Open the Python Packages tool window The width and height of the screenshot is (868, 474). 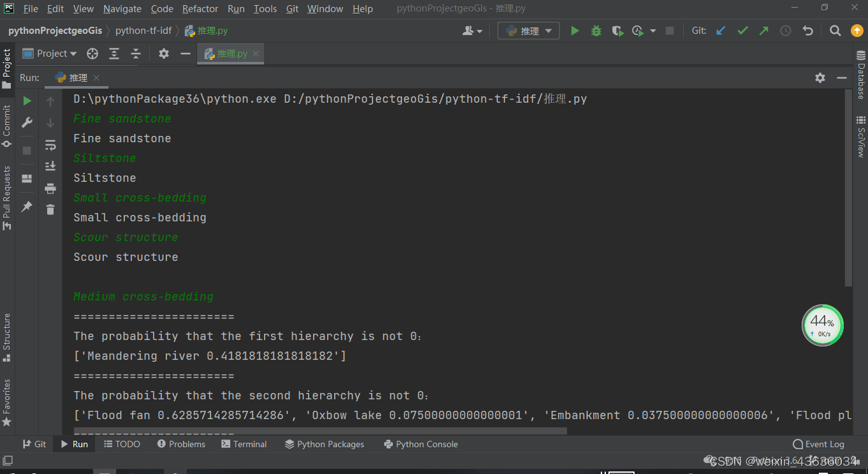pos(325,444)
